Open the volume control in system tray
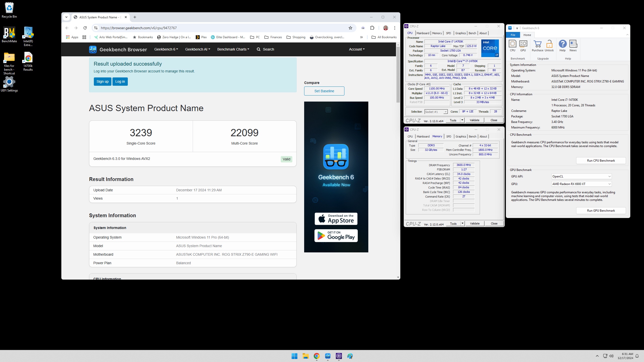 (x=611, y=356)
